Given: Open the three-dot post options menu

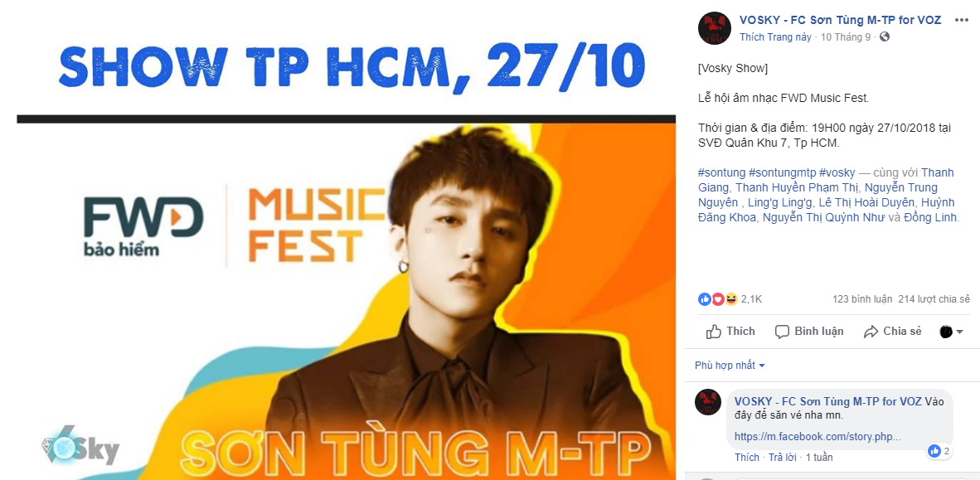Looking at the screenshot, I should point(961,20).
